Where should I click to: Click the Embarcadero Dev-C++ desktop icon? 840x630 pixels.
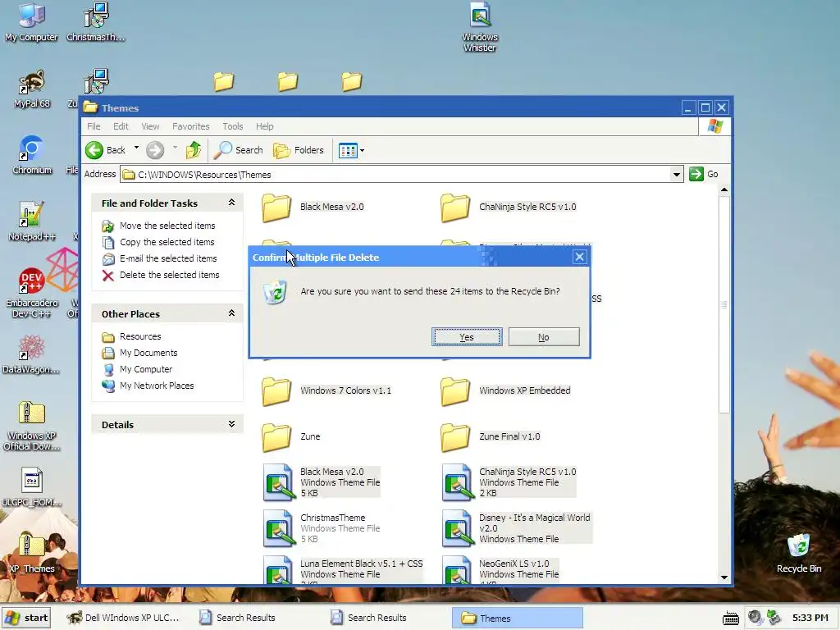[32, 293]
